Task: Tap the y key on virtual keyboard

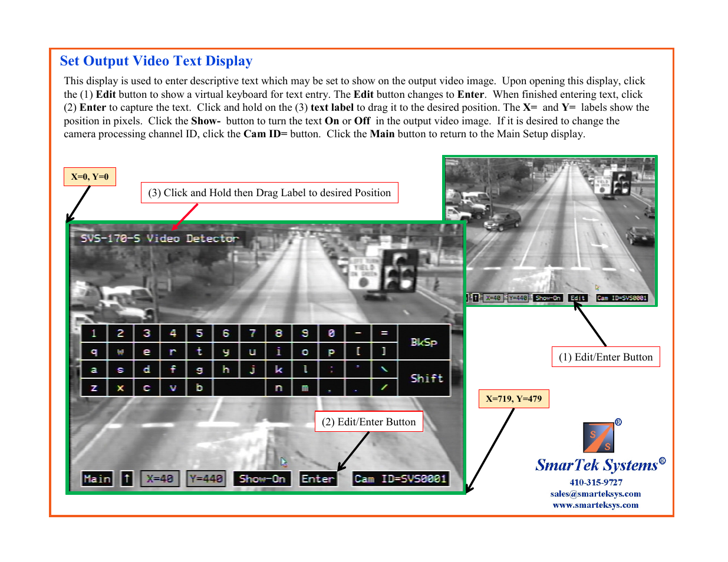Action: [226, 352]
